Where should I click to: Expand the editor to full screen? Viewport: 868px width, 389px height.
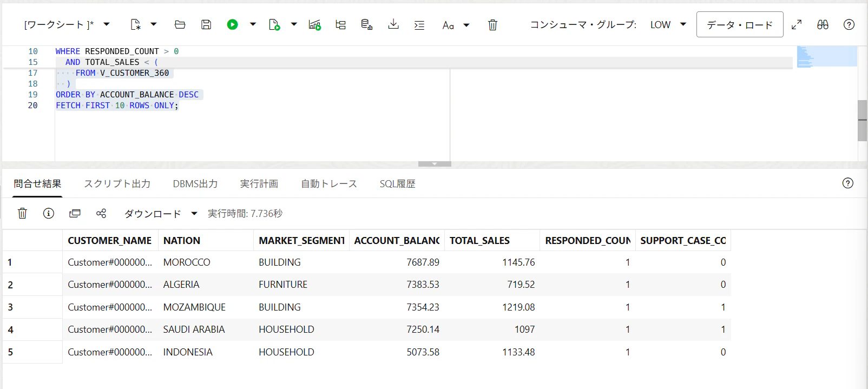pyautogui.click(x=797, y=24)
